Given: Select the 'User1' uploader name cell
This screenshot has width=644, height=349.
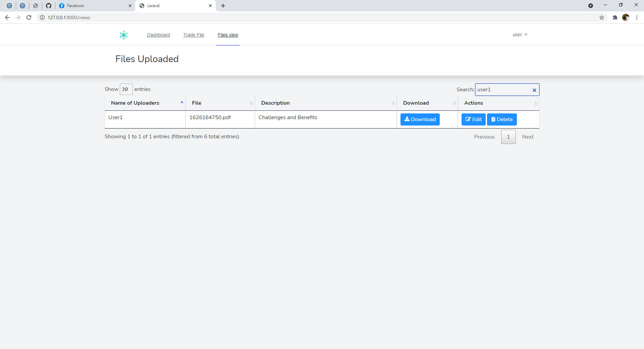Looking at the screenshot, I should [145, 119].
